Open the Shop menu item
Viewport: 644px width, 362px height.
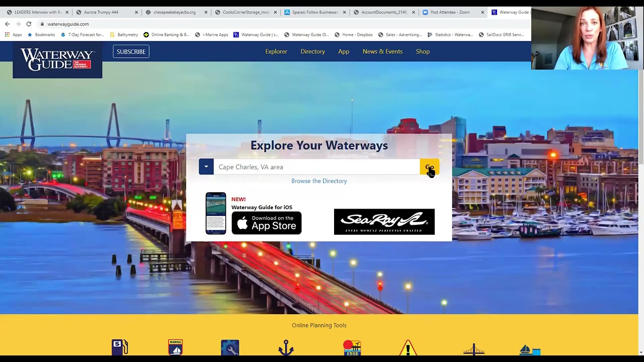(423, 51)
